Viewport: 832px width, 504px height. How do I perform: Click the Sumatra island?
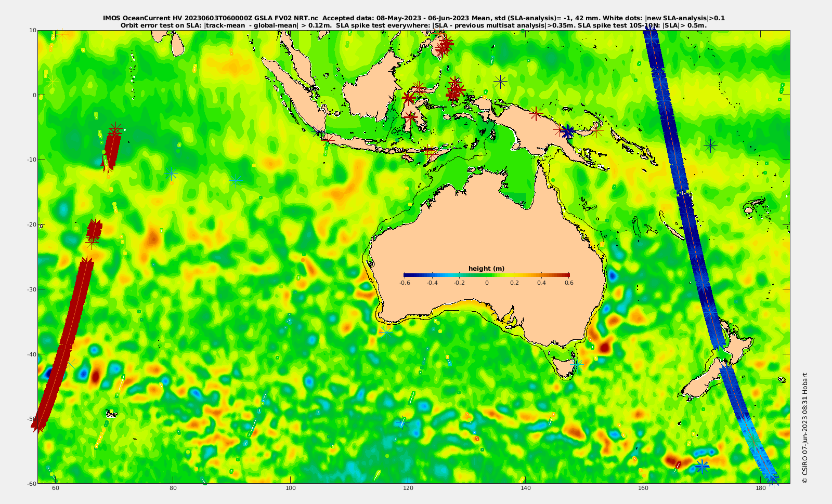pos(295,96)
